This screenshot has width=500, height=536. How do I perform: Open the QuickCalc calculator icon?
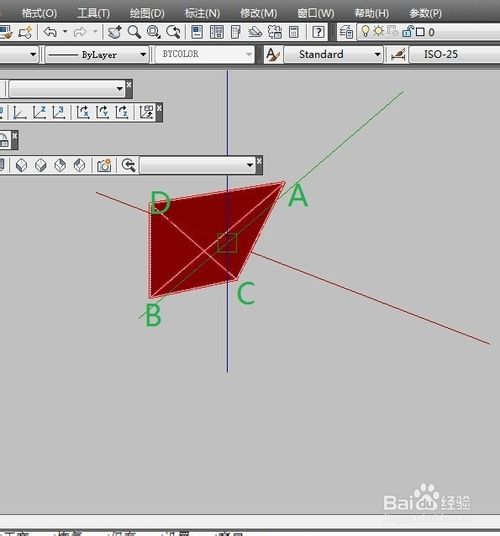294,32
